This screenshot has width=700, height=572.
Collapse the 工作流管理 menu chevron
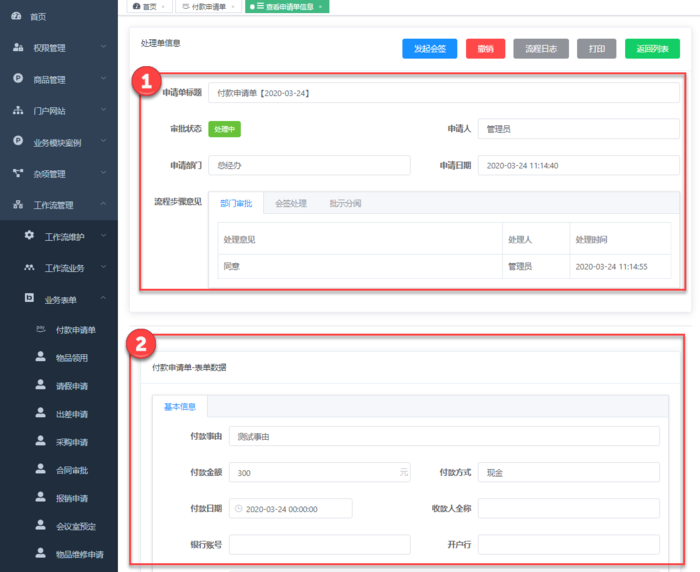tap(103, 205)
